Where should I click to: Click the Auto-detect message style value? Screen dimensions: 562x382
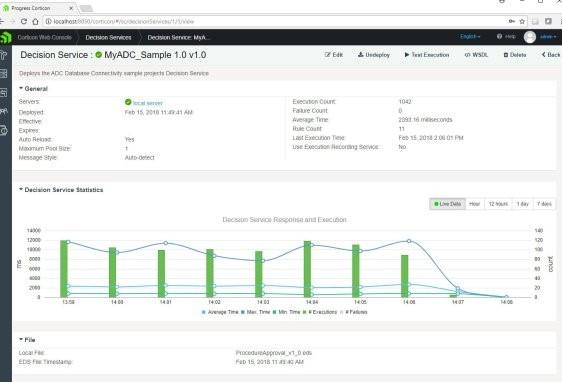(139, 157)
